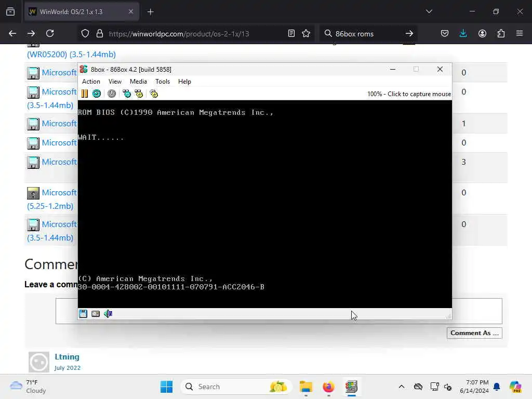Open the (WR05200) (3.5-1.44mb) download link
The height and width of the screenshot is (399, 532).
(71, 54)
